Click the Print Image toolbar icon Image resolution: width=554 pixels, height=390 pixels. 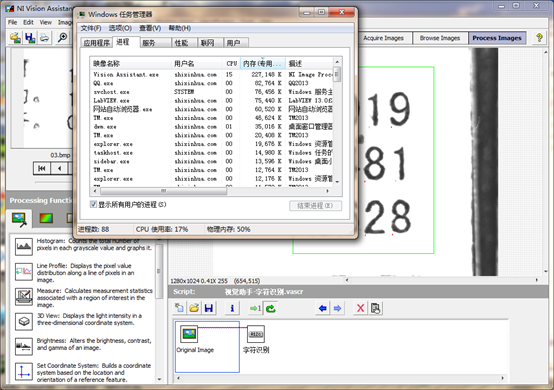pos(45,37)
